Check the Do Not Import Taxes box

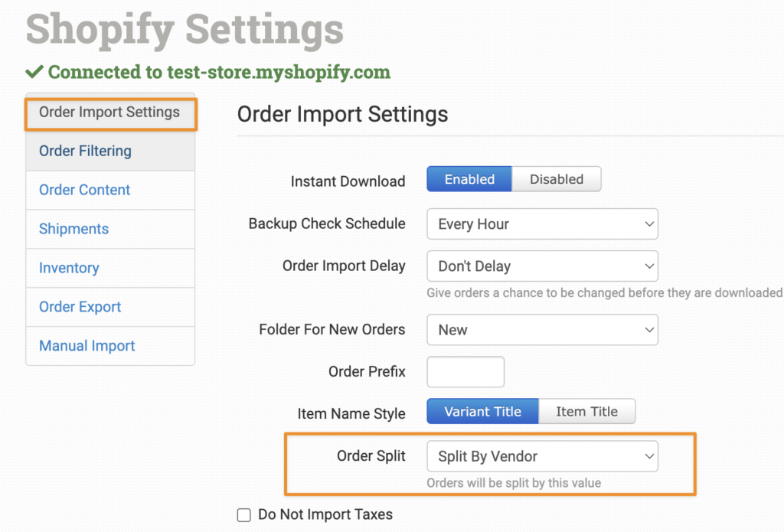point(244,515)
